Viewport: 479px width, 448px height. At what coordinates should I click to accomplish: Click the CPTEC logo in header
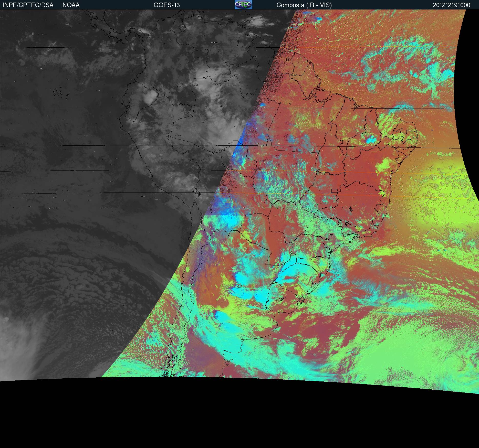pyautogui.click(x=243, y=5)
